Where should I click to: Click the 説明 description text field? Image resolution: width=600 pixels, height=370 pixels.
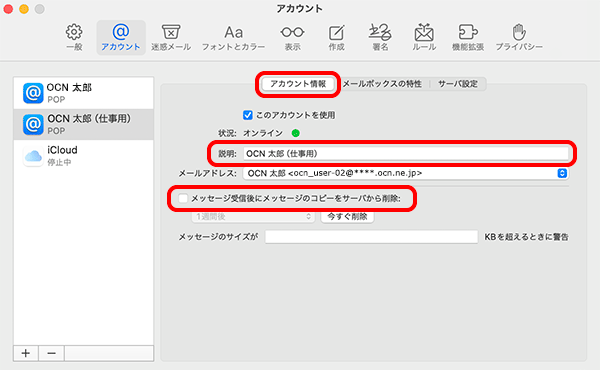[x=406, y=154]
